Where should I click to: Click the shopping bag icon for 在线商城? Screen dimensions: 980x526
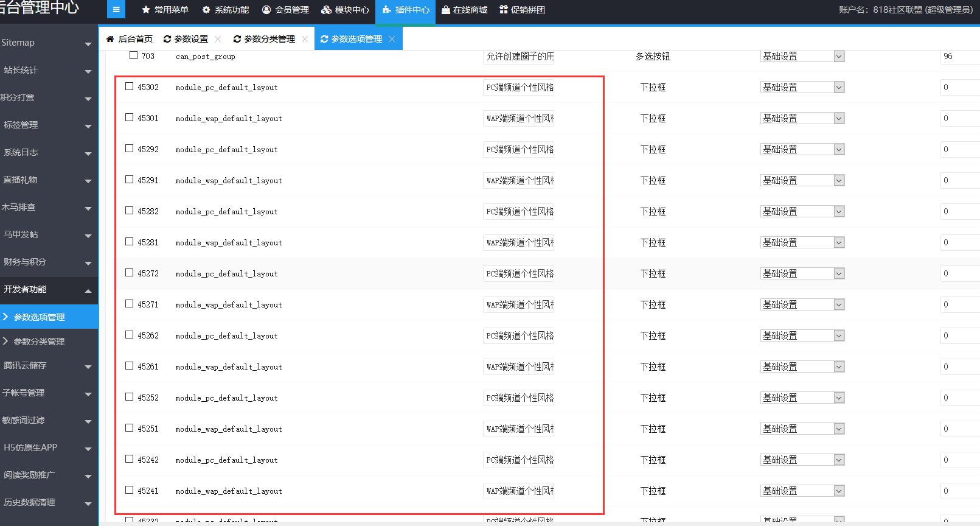point(446,10)
